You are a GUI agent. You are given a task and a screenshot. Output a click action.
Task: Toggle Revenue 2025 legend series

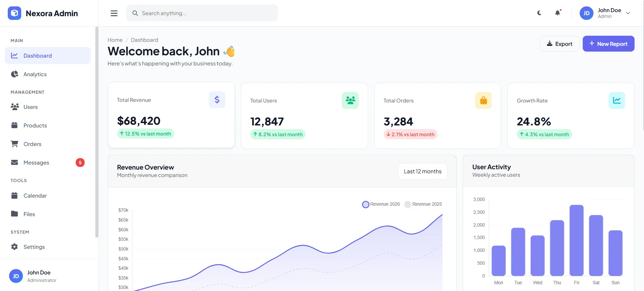coord(423,204)
